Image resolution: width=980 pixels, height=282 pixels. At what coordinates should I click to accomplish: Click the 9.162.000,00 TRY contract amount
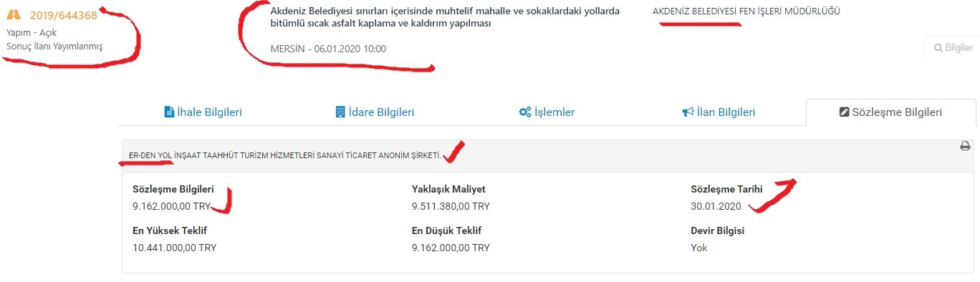coord(171,206)
